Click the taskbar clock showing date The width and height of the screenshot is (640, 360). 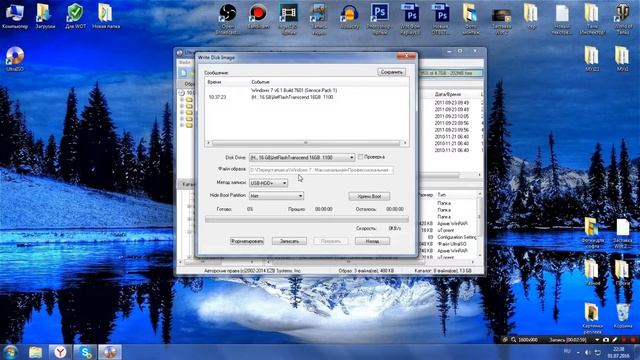(x=618, y=352)
